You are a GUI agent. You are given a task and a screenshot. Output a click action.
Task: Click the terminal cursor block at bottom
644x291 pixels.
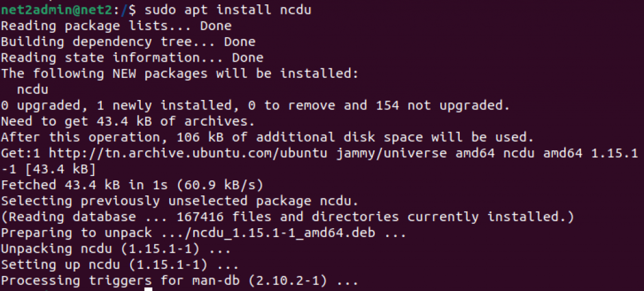coord(148,289)
